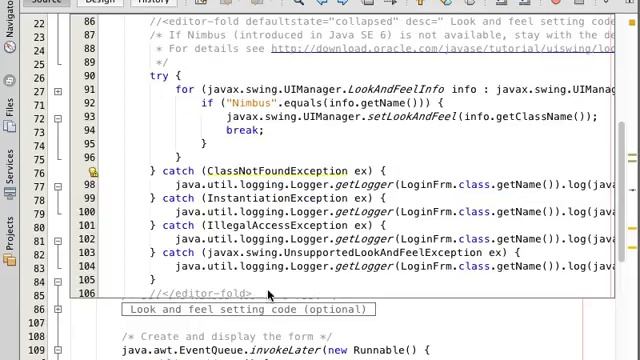Click gutter line number 108
Image resolution: width=640 pixels, height=360 pixels.
tap(37, 337)
